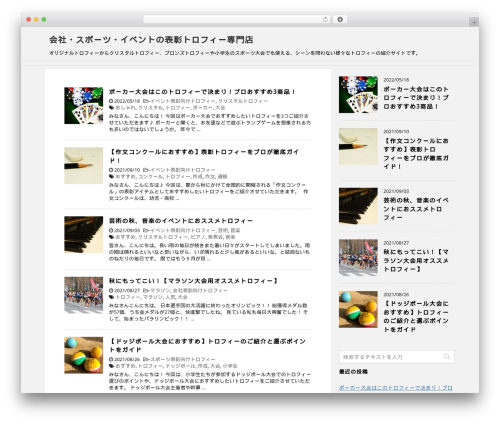Image resolution: width=500 pixels, height=423 pixels.
Task: Click the folder icon in poker post meta
Action: (x=146, y=101)
